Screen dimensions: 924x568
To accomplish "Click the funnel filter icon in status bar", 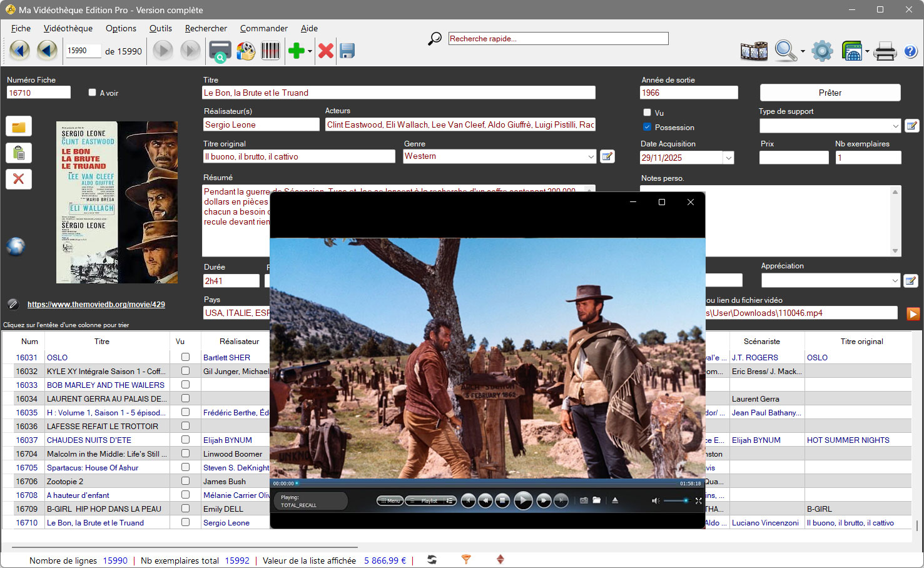I will (x=466, y=559).
